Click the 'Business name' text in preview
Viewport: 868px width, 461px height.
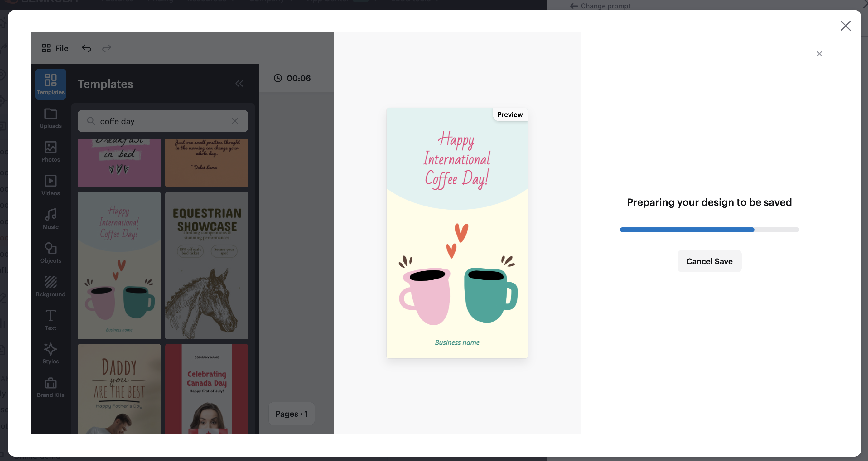(457, 342)
